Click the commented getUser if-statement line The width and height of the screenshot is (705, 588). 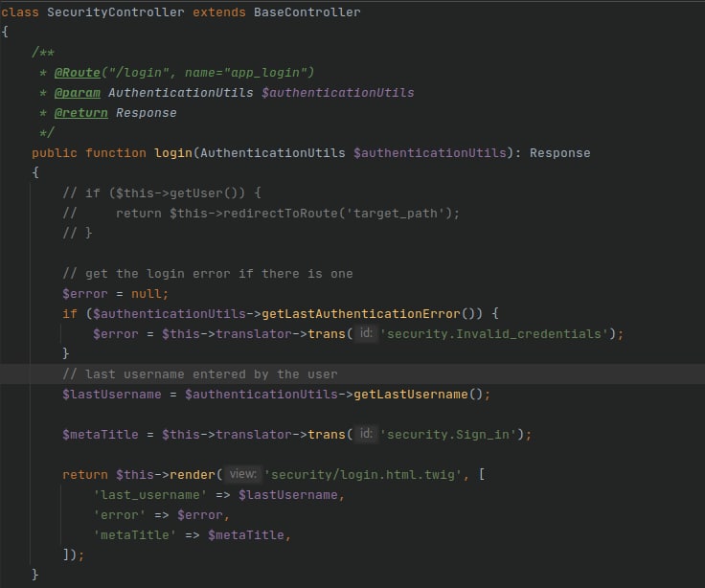click(162, 193)
